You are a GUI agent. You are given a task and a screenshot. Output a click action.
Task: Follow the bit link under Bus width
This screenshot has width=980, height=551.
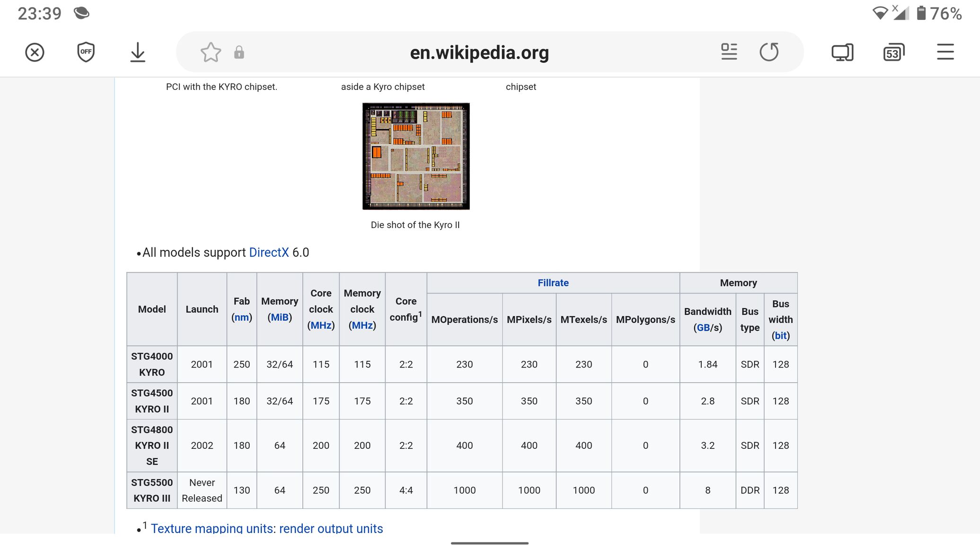click(781, 336)
